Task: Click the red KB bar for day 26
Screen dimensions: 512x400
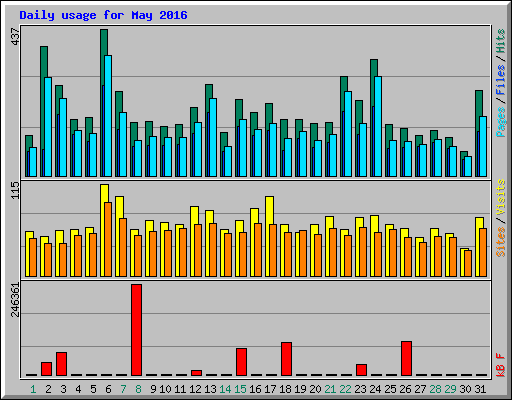Action: click(x=406, y=358)
